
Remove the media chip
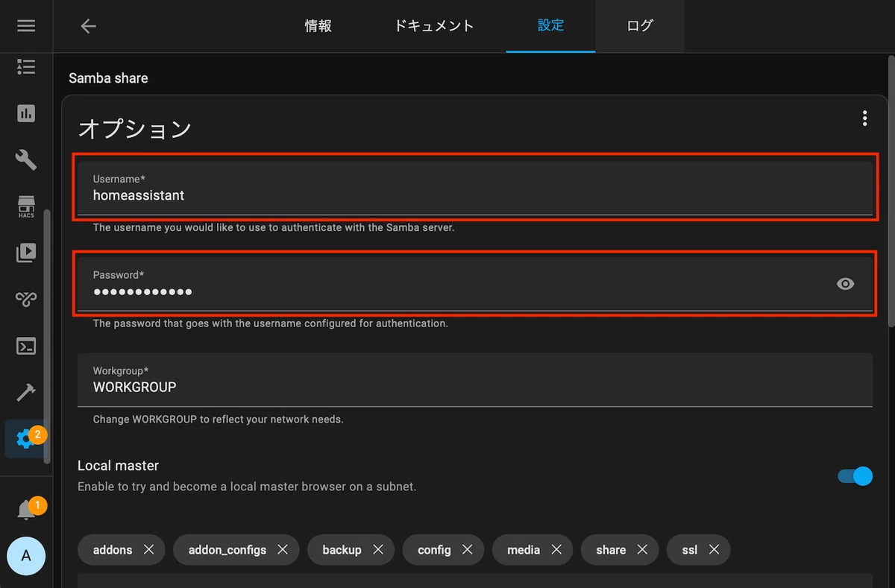(x=556, y=549)
